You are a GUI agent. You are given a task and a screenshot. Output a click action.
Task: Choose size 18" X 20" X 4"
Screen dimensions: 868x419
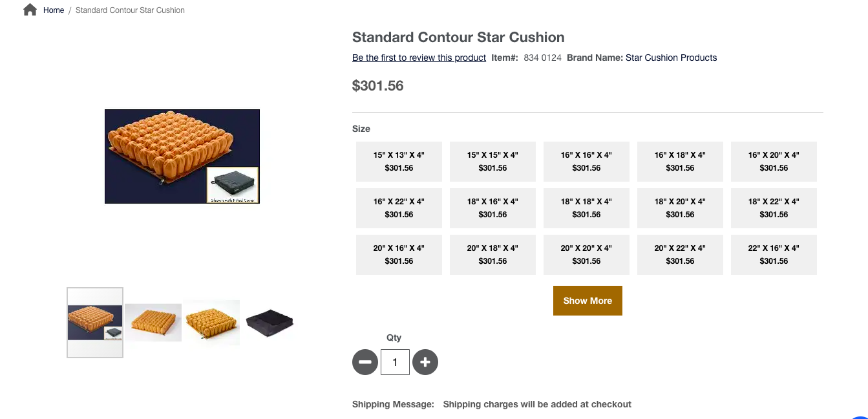(x=680, y=208)
